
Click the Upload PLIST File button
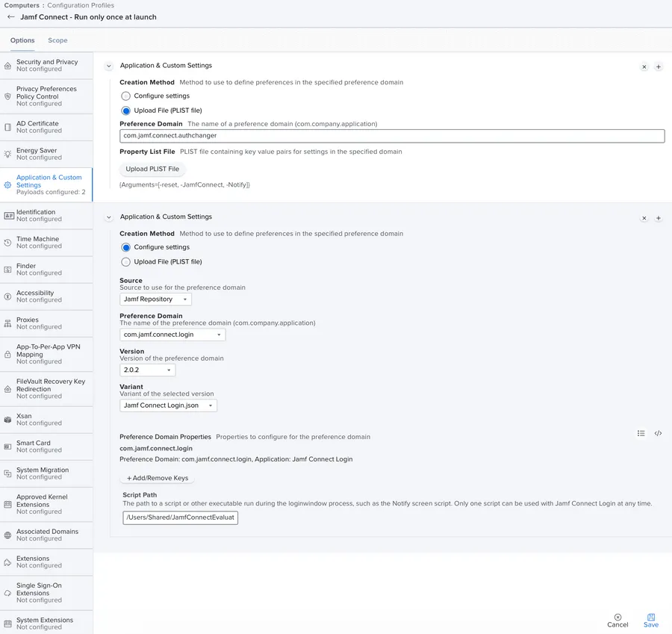click(152, 170)
